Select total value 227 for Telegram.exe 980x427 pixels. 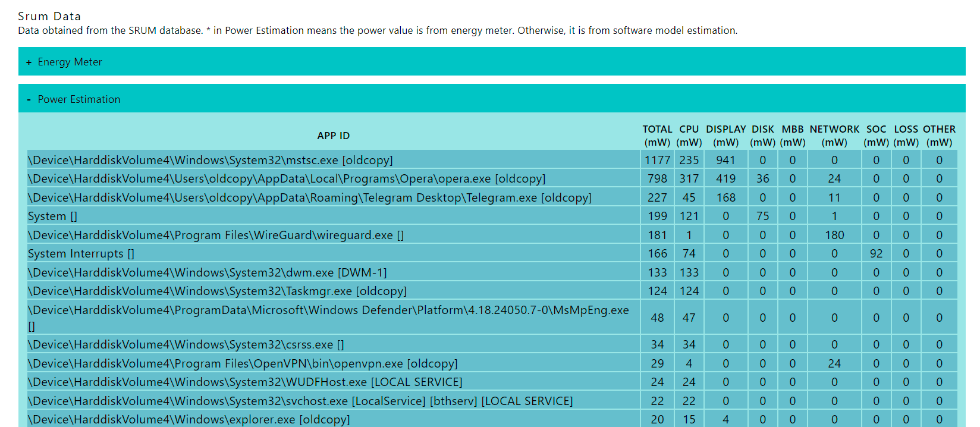click(657, 197)
